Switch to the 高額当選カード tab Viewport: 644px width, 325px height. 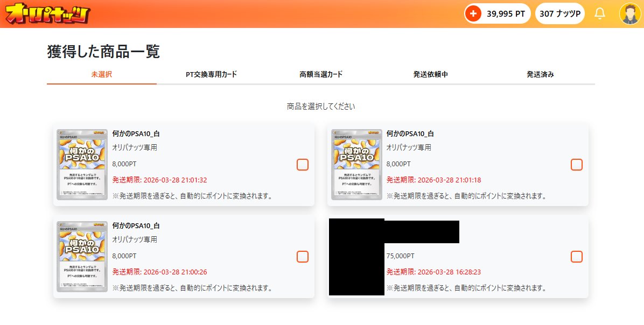(x=321, y=74)
